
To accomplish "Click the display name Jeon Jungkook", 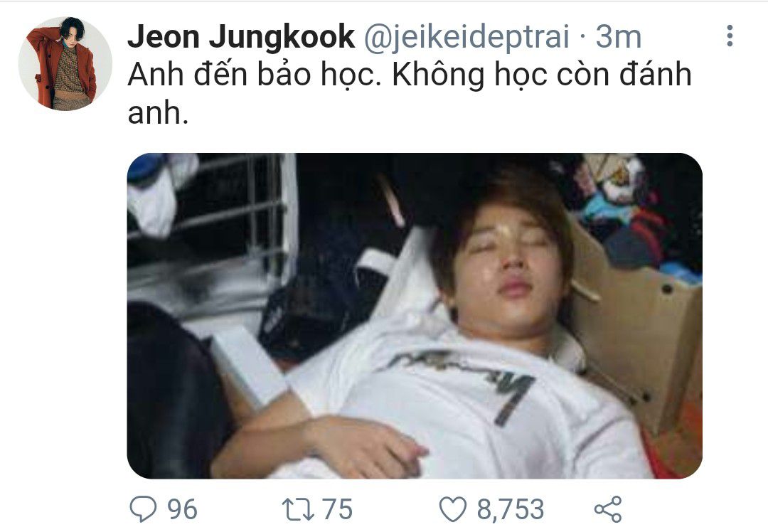I will tap(241, 37).
